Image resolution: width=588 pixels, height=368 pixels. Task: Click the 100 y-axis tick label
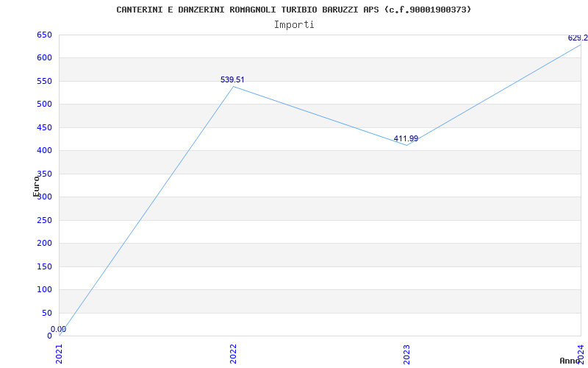pos(44,289)
